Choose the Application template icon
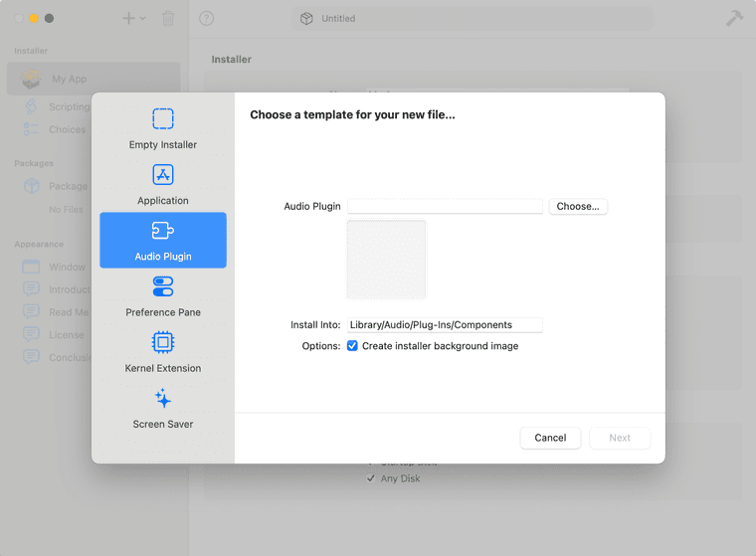The width and height of the screenshot is (756, 556). tap(163, 175)
